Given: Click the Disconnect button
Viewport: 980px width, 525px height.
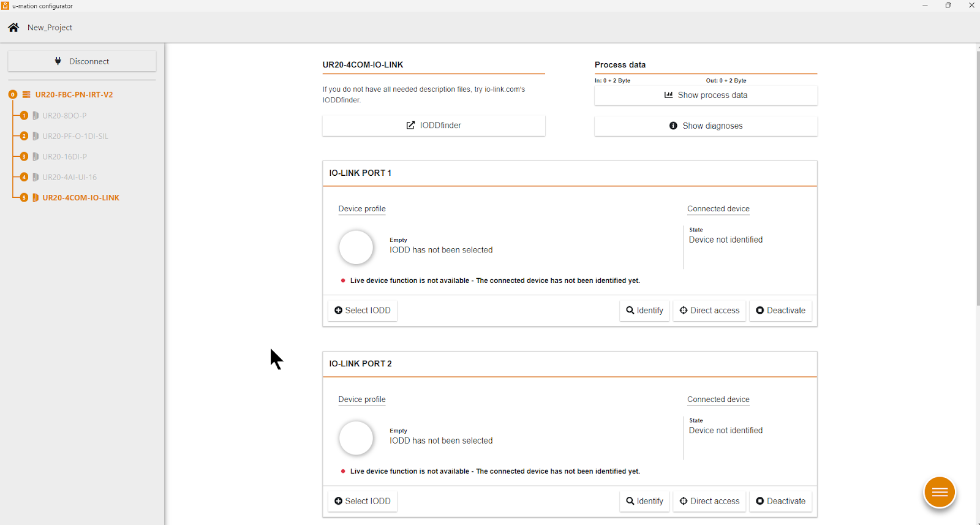Looking at the screenshot, I should click(x=82, y=61).
